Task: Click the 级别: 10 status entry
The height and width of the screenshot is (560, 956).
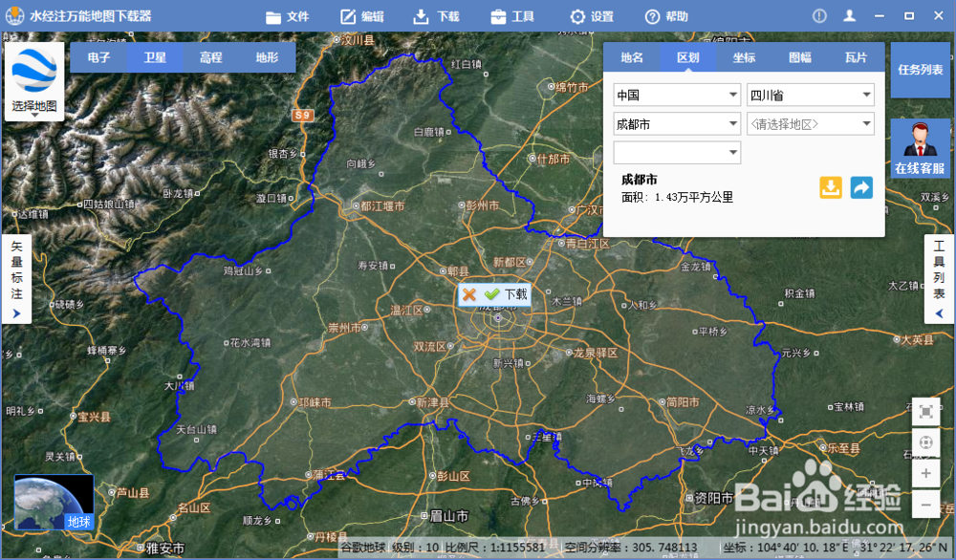Action: point(415,548)
